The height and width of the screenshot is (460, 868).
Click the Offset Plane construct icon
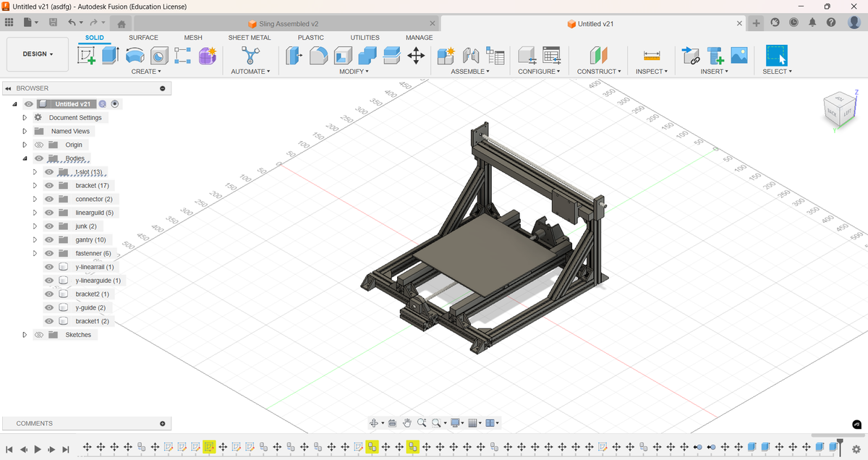point(598,56)
